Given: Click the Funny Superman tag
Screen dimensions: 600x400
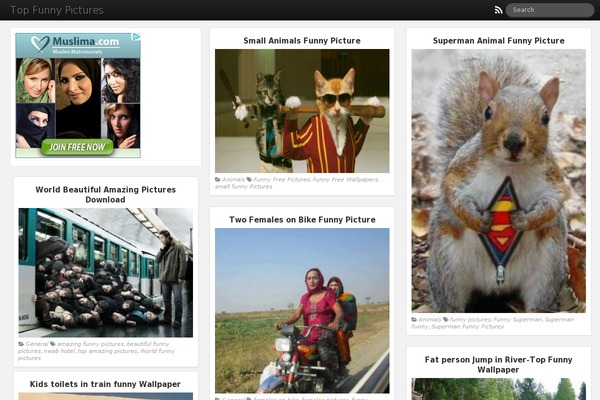Looking at the screenshot, I should (x=518, y=319).
